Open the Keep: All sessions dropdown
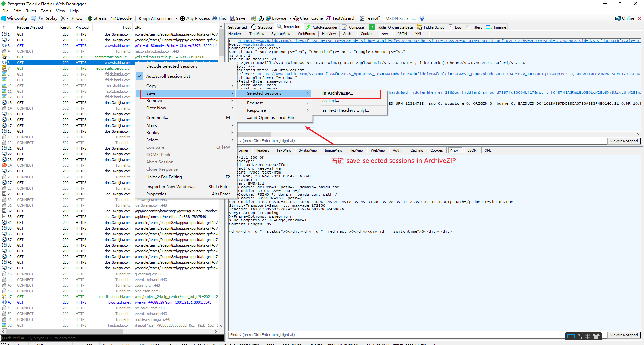This screenshot has width=644, height=345. tap(158, 18)
